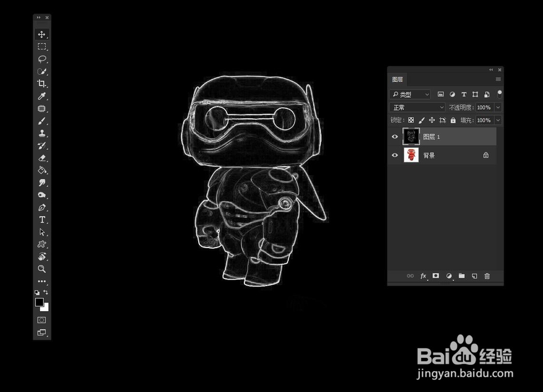Click the 图层 1 thumbnail

(x=412, y=136)
